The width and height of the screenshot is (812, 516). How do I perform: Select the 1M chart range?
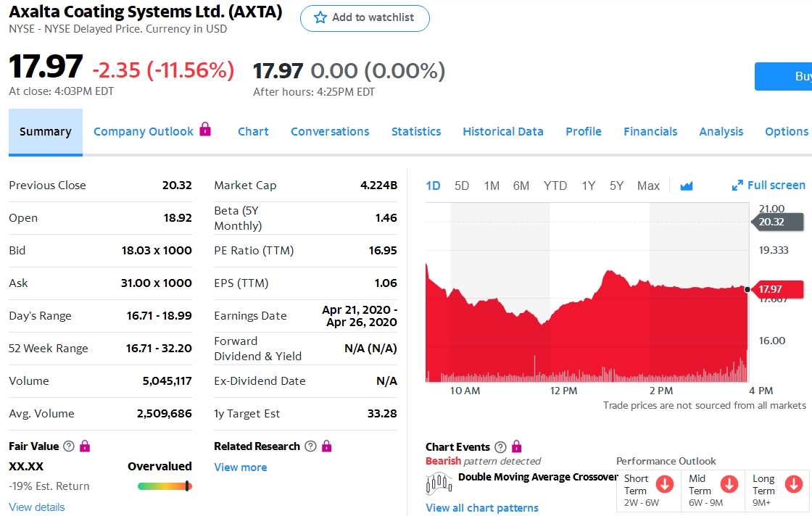pos(492,186)
